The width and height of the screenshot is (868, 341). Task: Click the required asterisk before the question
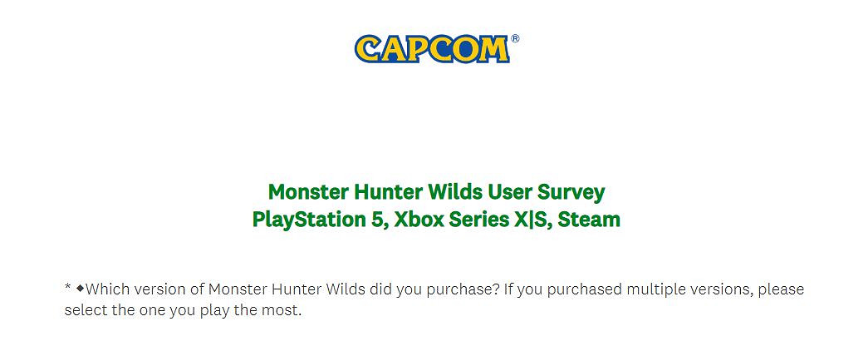click(x=67, y=289)
